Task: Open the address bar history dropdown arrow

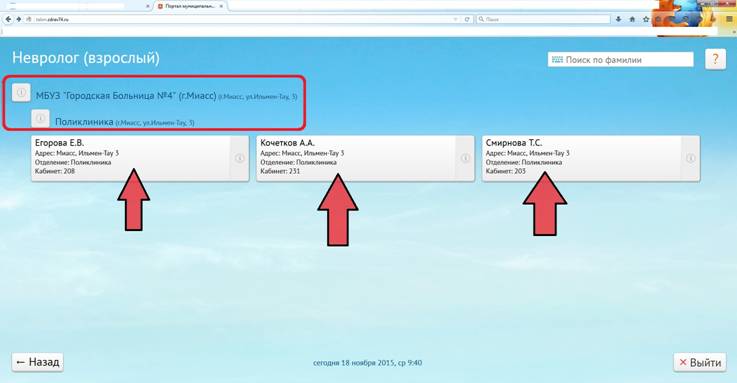Action: pyautogui.click(x=455, y=19)
